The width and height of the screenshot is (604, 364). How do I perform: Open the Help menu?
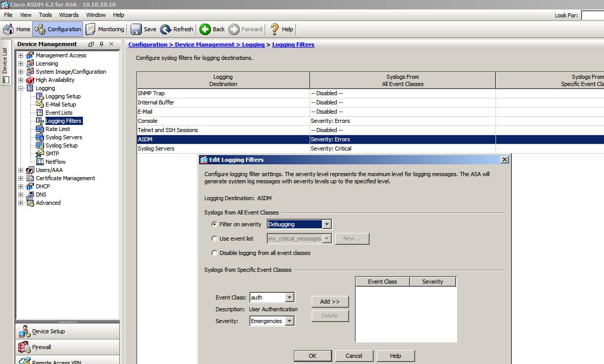click(118, 15)
